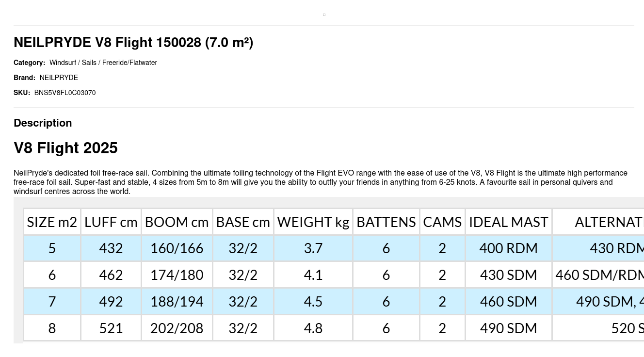This screenshot has height=357, width=644.
Task: Click the product title NEILPRYDE V8 Flight 150028
Action: pyautogui.click(x=133, y=43)
